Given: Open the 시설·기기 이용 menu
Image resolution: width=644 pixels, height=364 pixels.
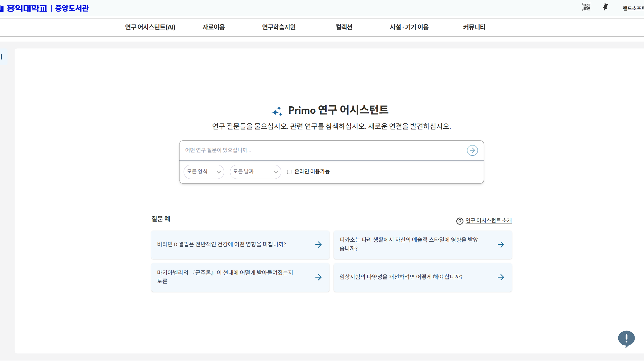Looking at the screenshot, I should point(409,27).
